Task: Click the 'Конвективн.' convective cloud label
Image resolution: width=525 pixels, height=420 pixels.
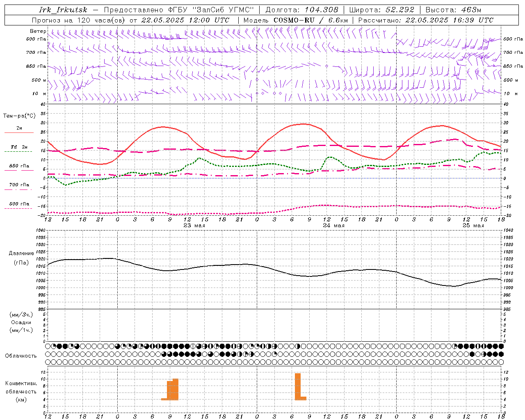Action: (21, 383)
